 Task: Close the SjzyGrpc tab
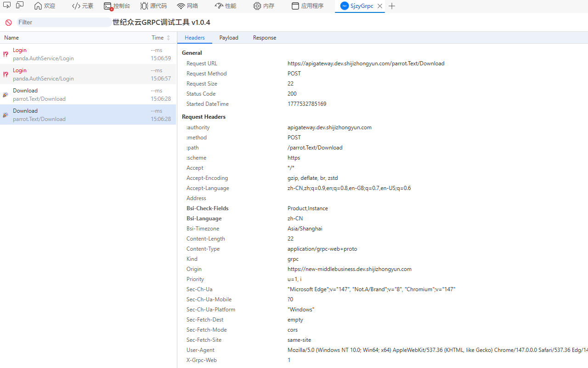380,6
